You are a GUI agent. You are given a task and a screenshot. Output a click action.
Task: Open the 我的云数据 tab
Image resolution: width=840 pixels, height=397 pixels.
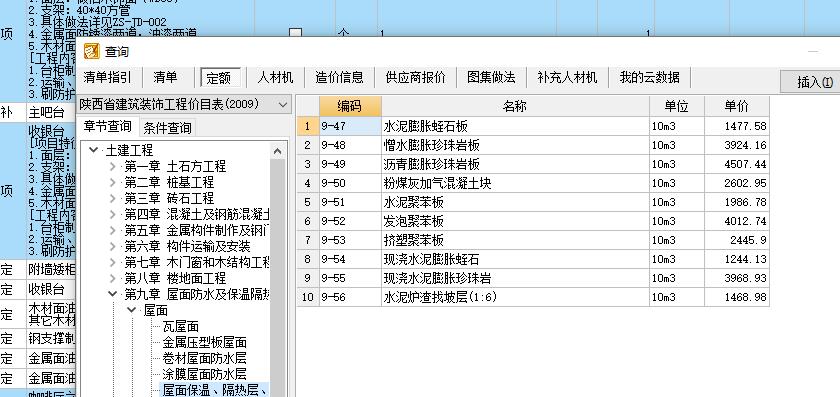649,78
